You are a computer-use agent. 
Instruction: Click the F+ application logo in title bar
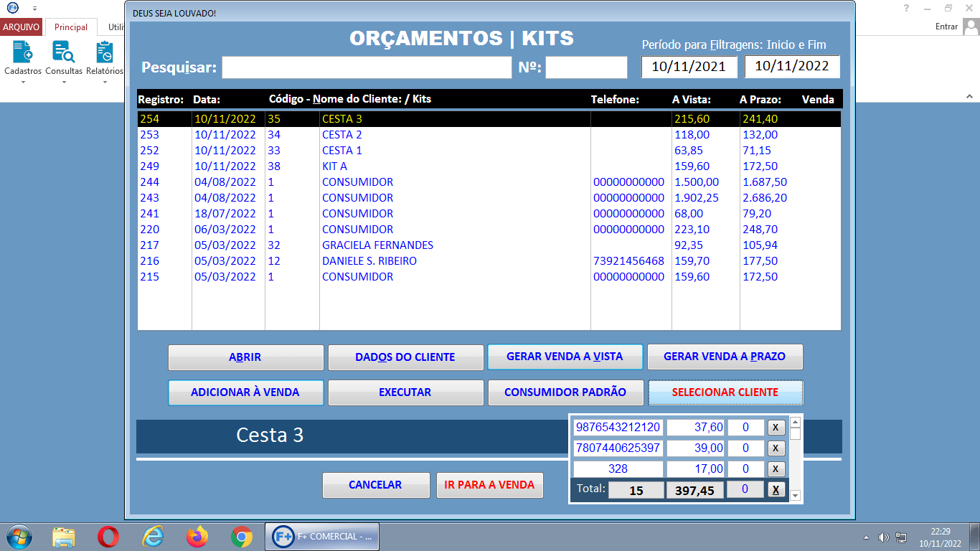pos(12,7)
